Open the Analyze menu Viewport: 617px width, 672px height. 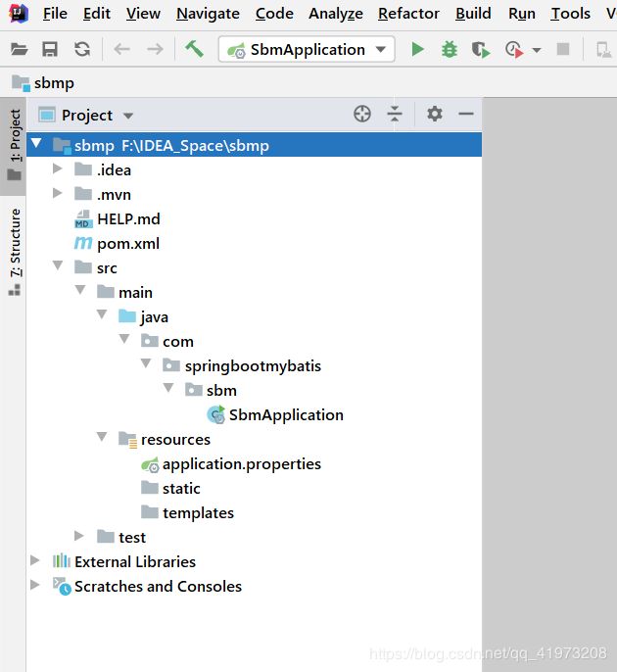336,14
